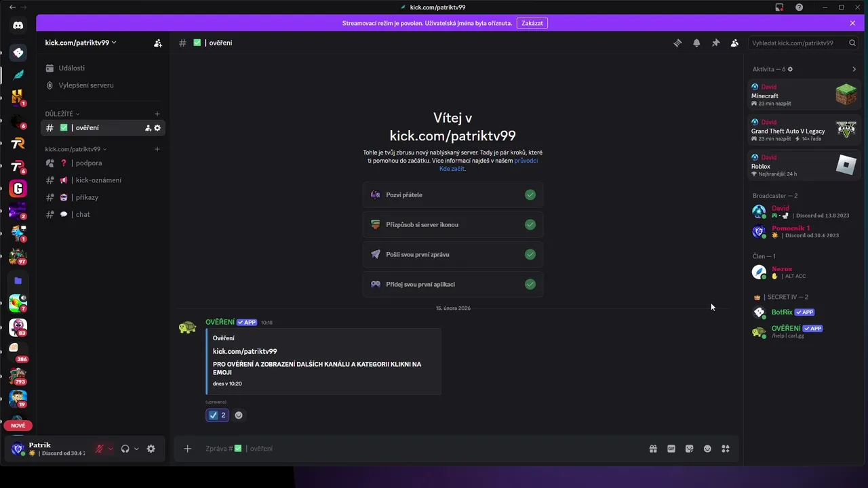This screenshot has height=488, width=868.
Task: Dismiss the streamer mode banner
Action: coord(852,23)
